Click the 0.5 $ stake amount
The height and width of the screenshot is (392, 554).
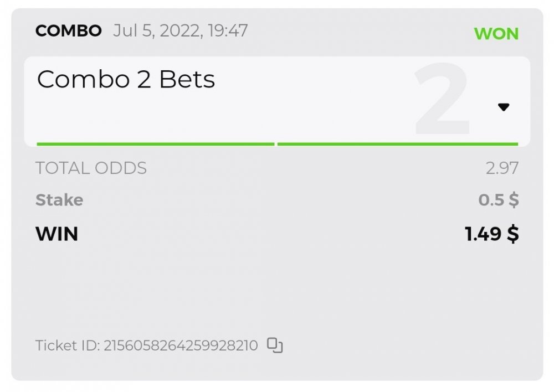point(499,200)
